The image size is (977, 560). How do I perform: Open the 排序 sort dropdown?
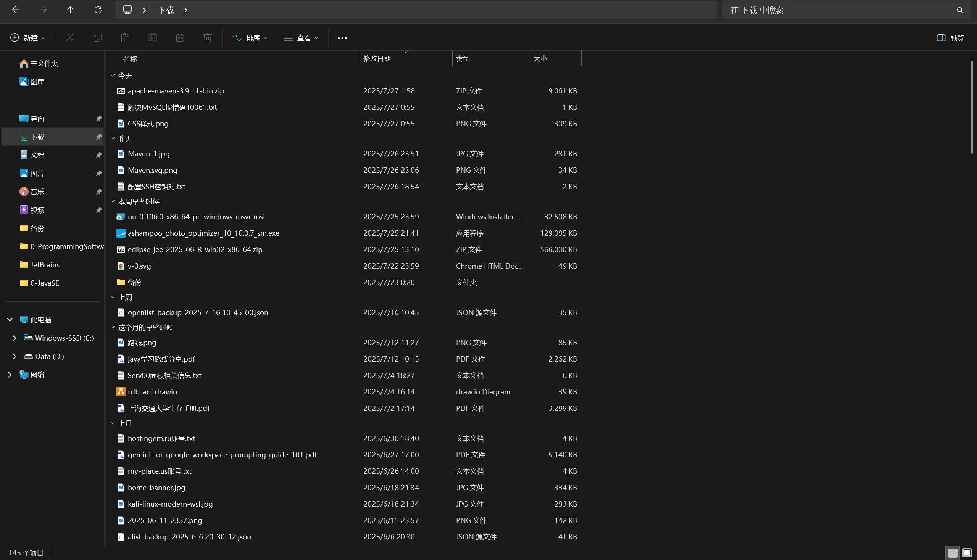250,38
